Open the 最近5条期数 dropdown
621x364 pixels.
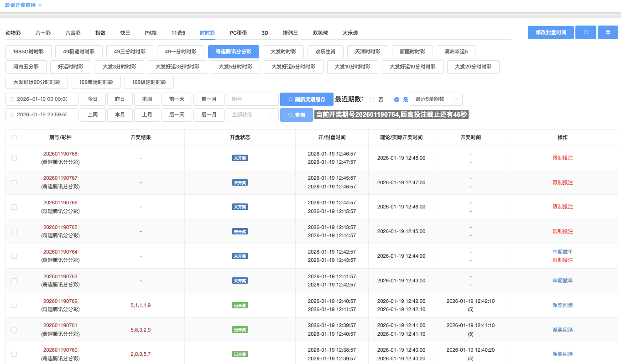pyautogui.click(x=436, y=99)
